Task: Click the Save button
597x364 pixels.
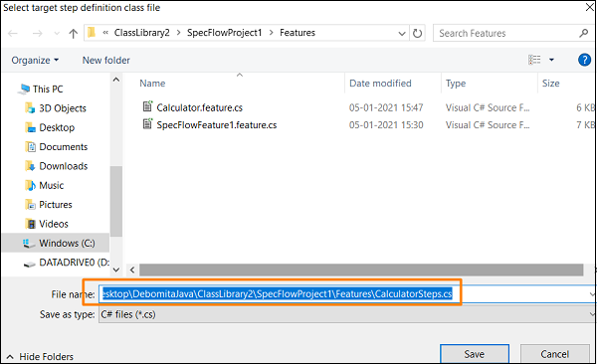Action: click(x=475, y=354)
